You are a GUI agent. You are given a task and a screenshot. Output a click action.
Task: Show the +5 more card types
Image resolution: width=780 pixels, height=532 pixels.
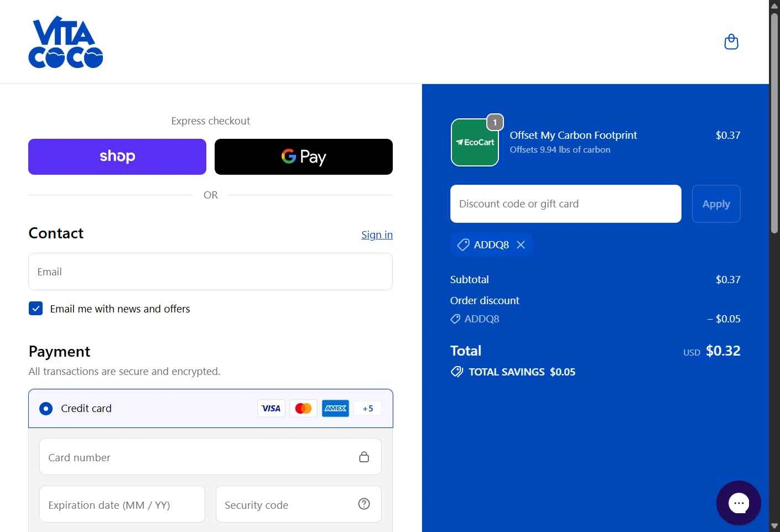pyautogui.click(x=368, y=408)
